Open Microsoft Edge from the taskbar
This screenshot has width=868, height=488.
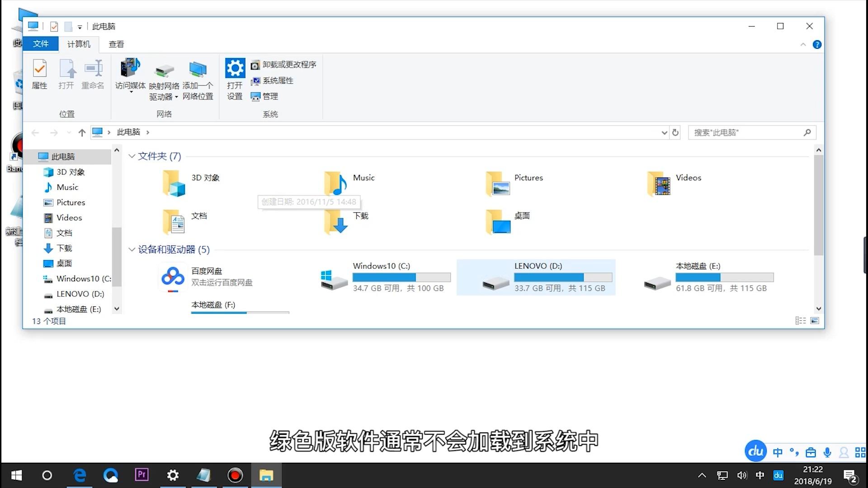pos(80,475)
